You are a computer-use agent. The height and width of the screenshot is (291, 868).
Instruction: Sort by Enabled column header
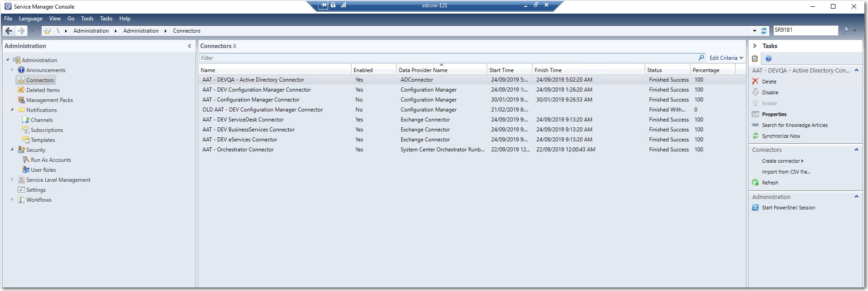[374, 70]
